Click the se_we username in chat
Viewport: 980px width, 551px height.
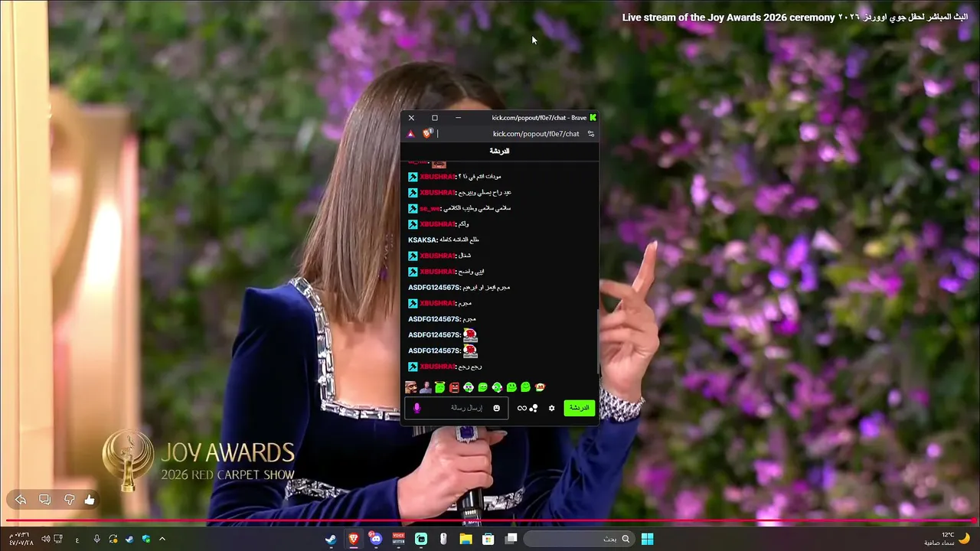click(430, 208)
